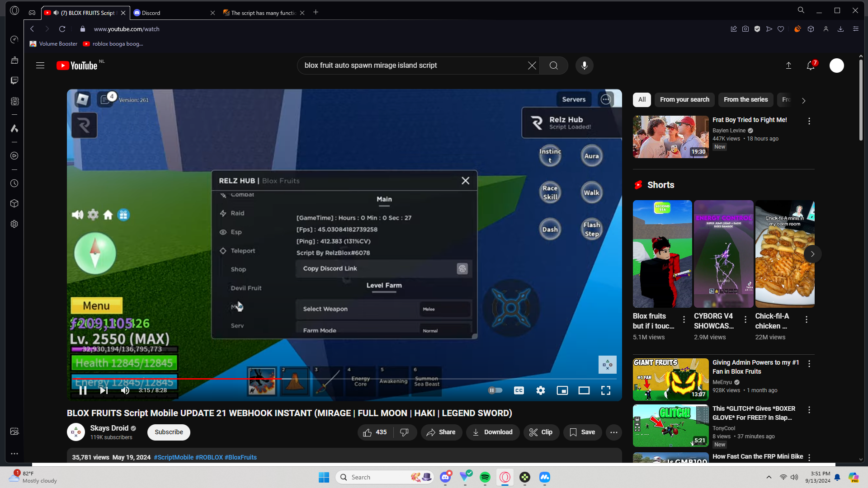The width and height of the screenshot is (868, 488).
Task: Open Spotify from the taskbar
Action: click(x=485, y=477)
